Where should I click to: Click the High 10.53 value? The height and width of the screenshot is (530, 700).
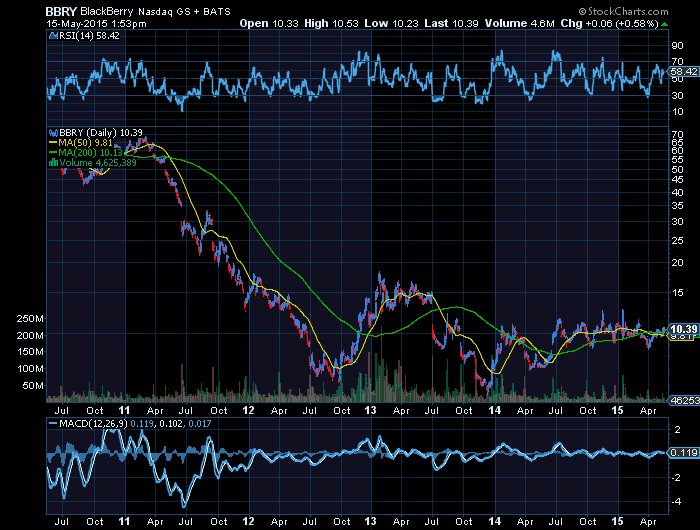[331, 23]
